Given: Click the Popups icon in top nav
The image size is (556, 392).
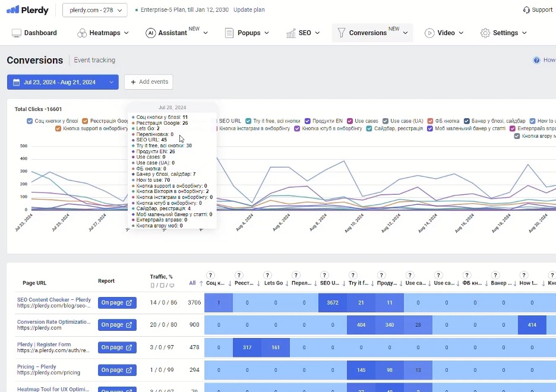Looking at the screenshot, I should [x=229, y=33].
